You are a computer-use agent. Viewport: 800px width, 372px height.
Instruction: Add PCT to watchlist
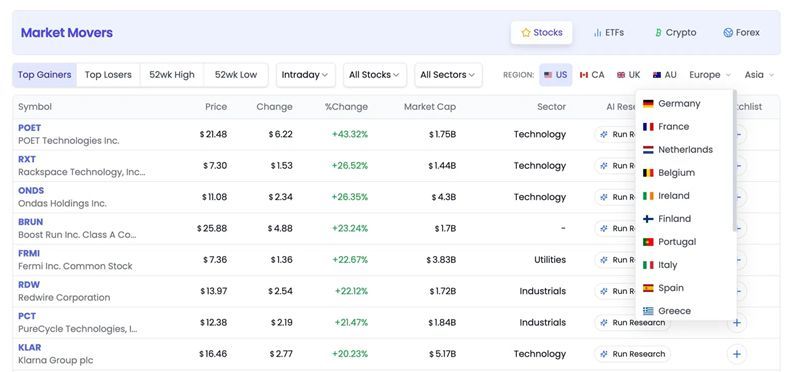736,323
